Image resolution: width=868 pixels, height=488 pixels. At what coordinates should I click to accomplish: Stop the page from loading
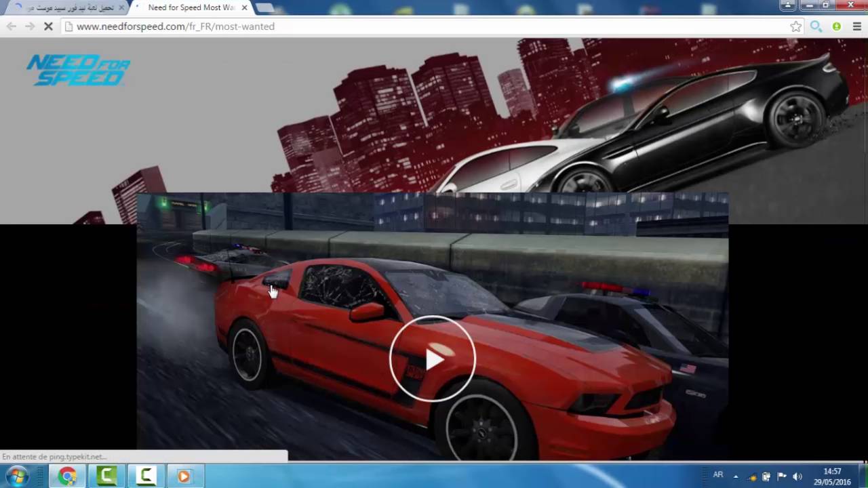pyautogui.click(x=47, y=26)
